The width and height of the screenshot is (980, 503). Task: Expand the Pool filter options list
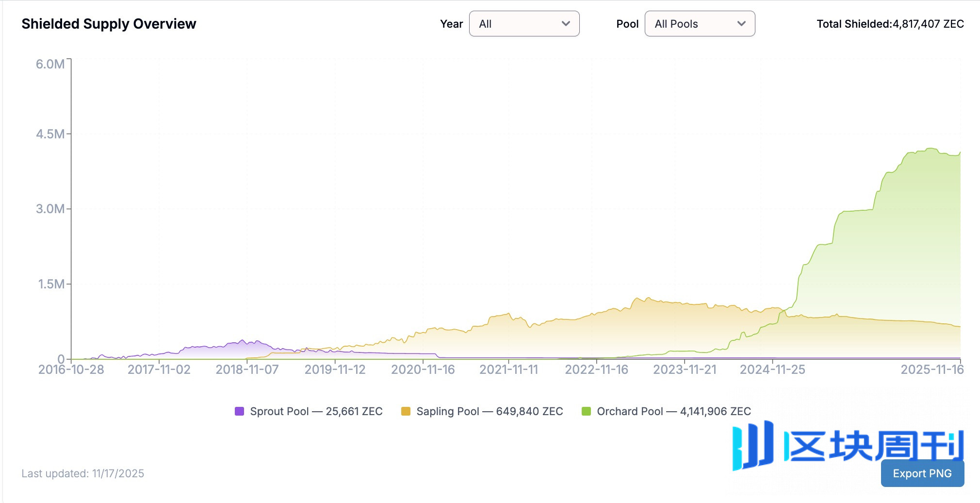click(700, 23)
